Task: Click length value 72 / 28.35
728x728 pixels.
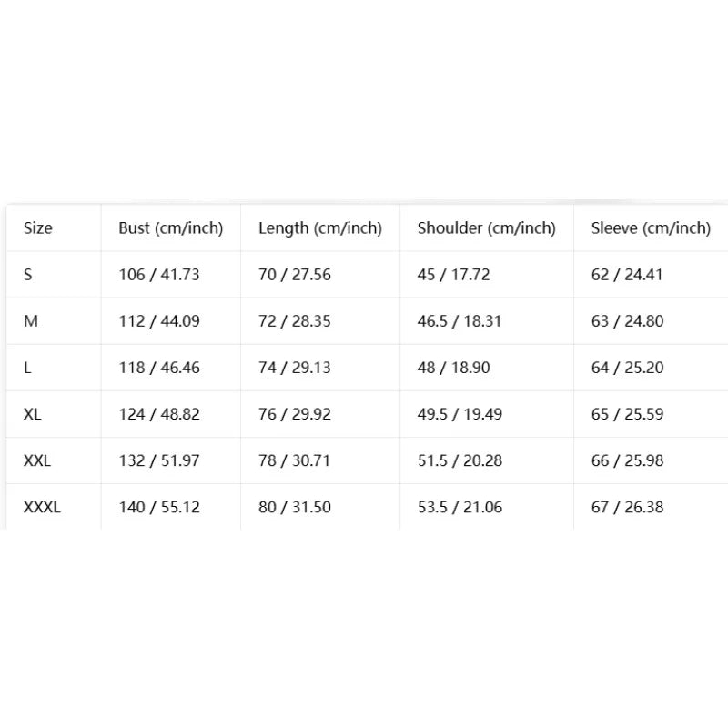Action: click(x=295, y=321)
